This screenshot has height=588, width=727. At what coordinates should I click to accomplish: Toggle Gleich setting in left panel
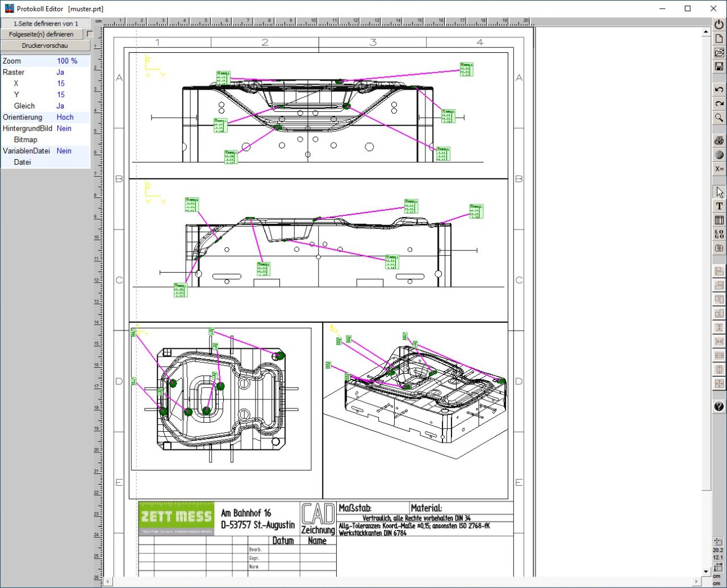click(x=60, y=106)
